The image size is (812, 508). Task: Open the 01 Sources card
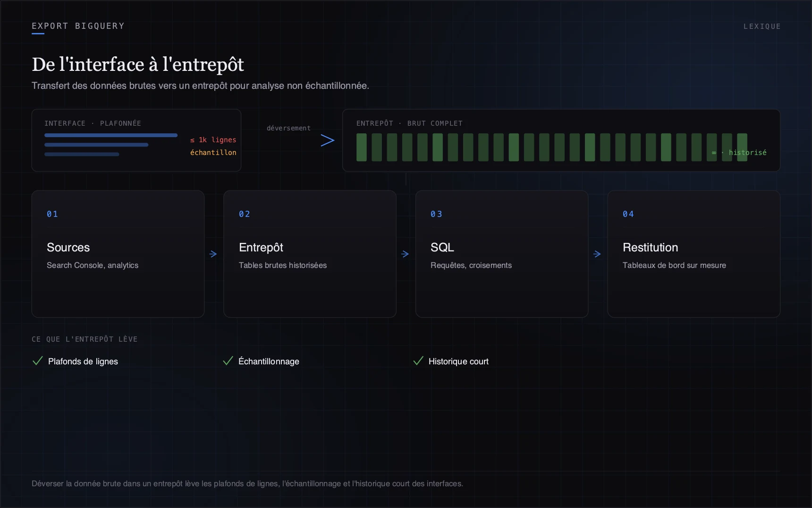[x=118, y=254]
